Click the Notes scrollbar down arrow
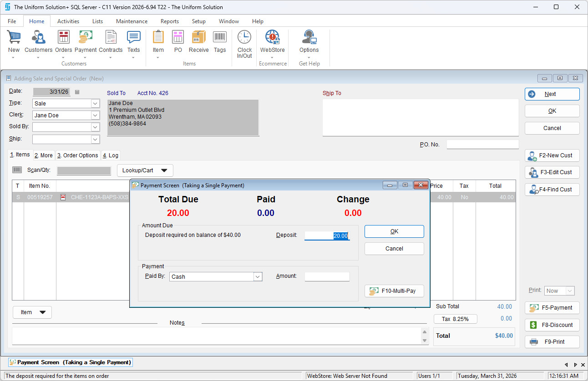588x381 pixels. coord(425,341)
